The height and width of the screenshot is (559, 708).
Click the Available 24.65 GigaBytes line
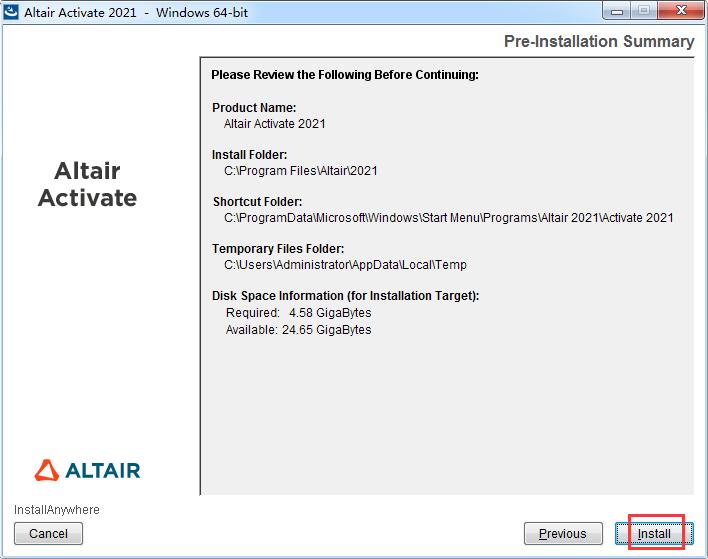coord(298,330)
